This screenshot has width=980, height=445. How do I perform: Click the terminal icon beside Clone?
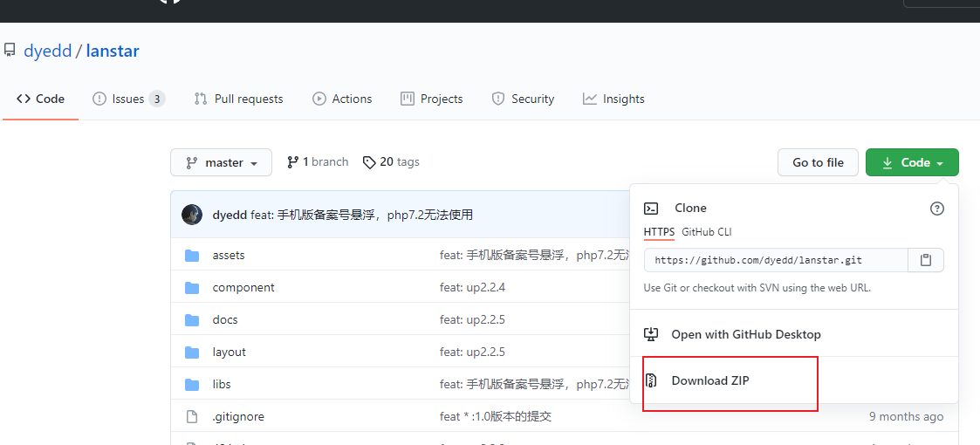651,209
